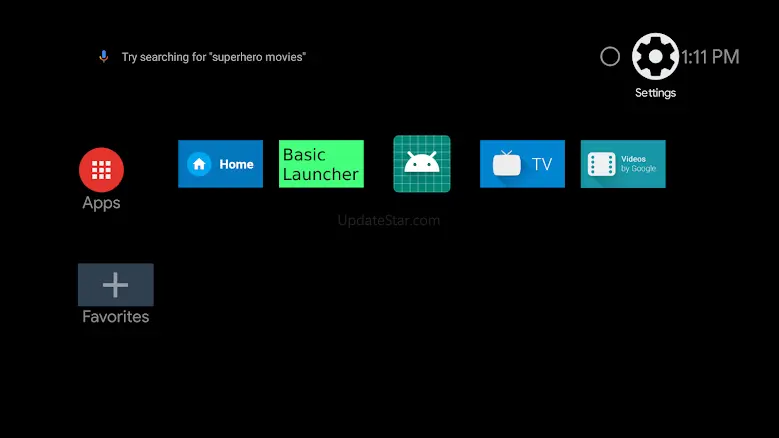Image resolution: width=779 pixels, height=438 pixels.
Task: Click the 1:11 PM clock
Action: [710, 57]
